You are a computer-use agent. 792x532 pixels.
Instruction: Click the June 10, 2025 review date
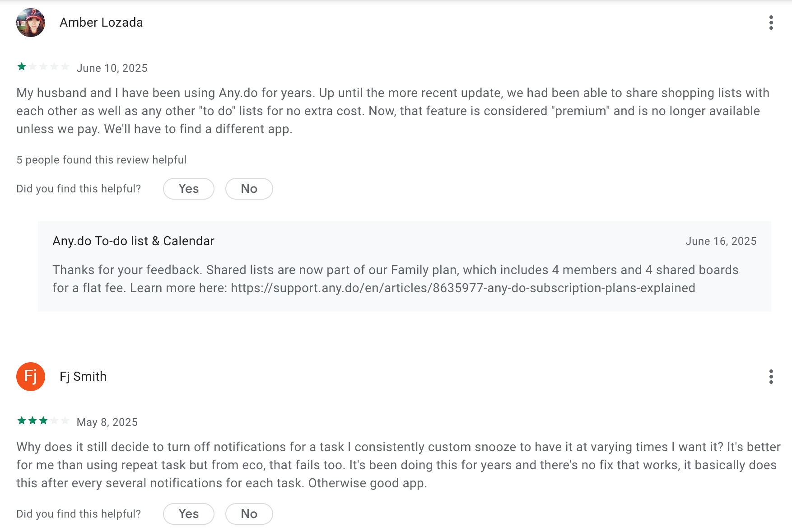[112, 68]
